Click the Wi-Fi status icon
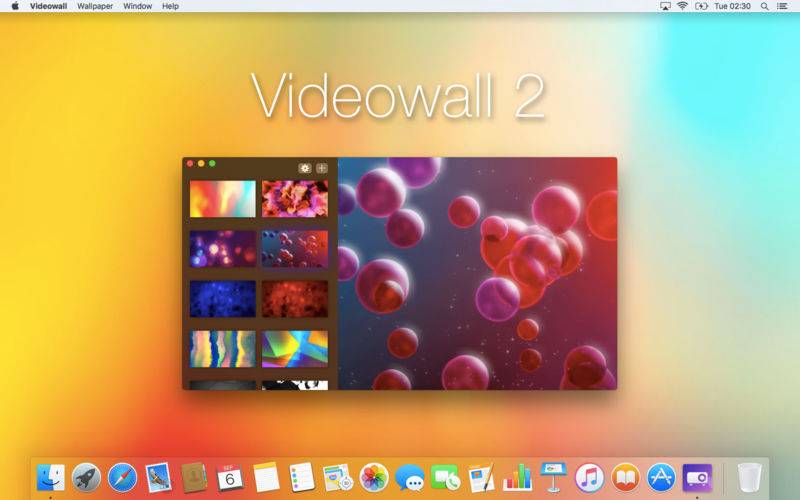The height and width of the screenshot is (500, 800). (682, 6)
